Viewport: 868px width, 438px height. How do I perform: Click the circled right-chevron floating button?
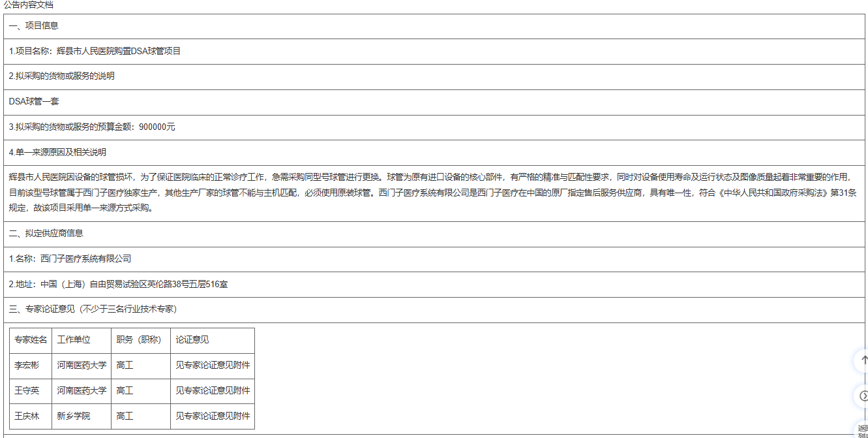(x=863, y=396)
